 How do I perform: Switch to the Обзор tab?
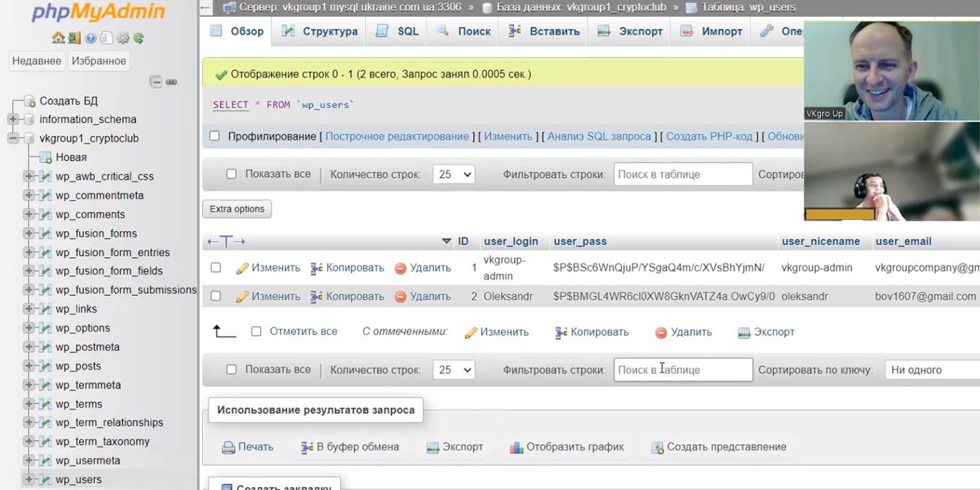click(x=236, y=31)
